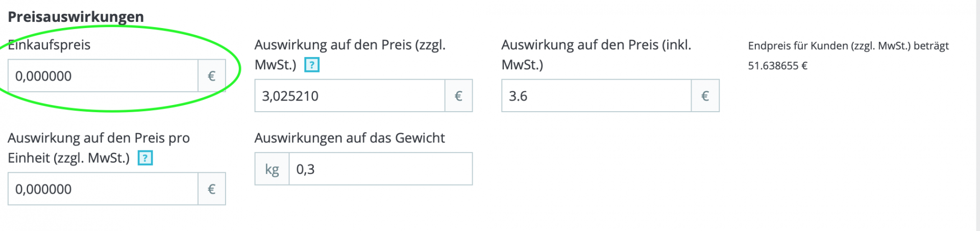980x231 pixels.
Task: Click the kg unit badge of the weight field
Action: coord(272,169)
